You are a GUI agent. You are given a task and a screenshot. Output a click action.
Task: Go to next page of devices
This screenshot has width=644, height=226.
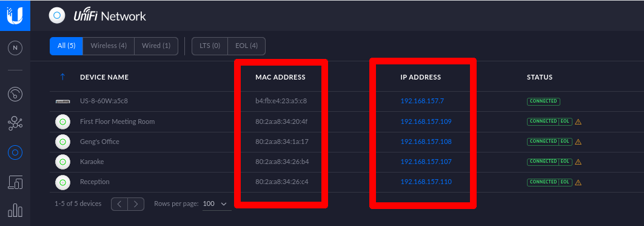136,204
